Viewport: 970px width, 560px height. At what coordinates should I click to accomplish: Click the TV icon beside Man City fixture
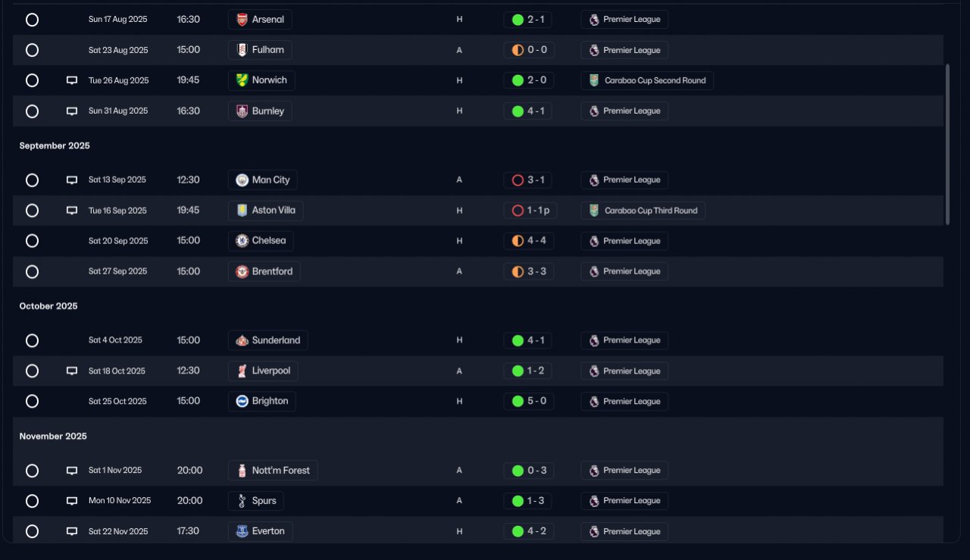coord(72,180)
